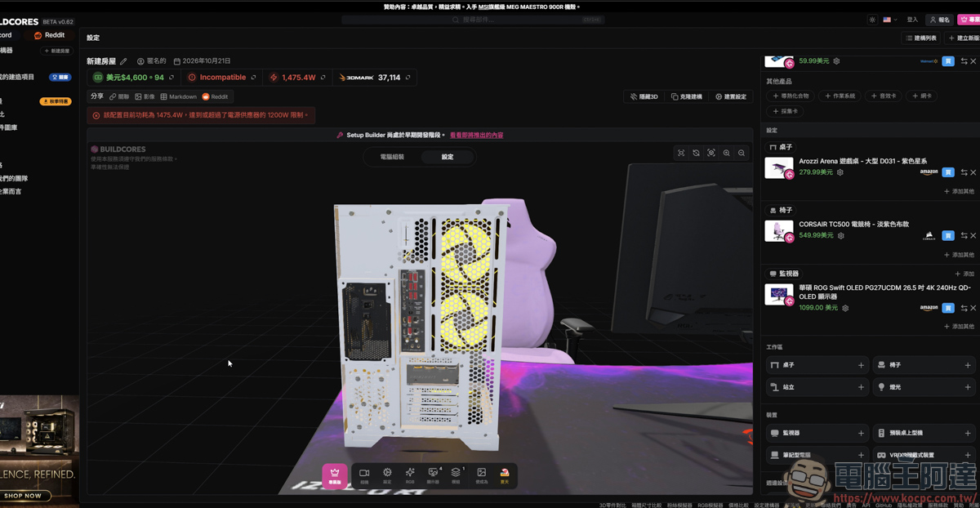Image resolution: width=980 pixels, height=508 pixels.
Task: Click the reset rotation icon in viewer
Action: [696, 153]
